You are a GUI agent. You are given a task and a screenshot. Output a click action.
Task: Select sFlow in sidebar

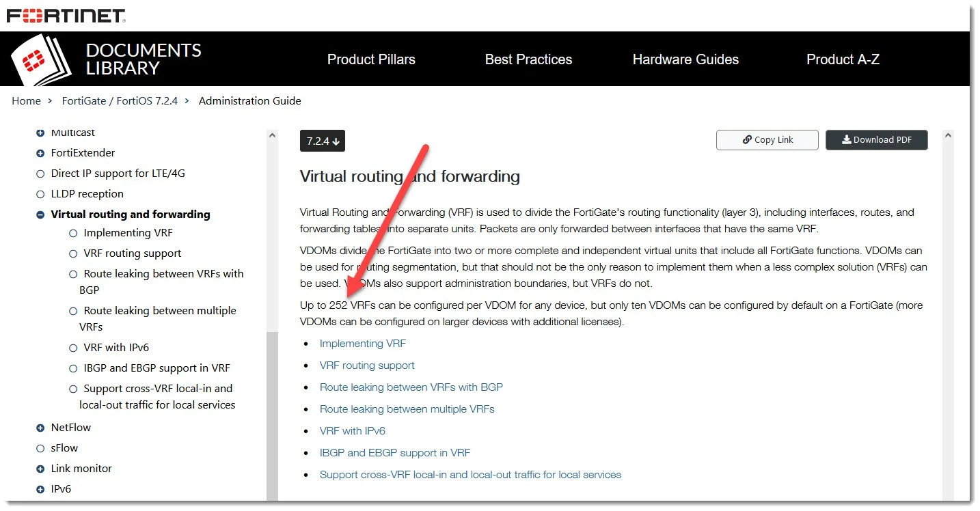pos(65,448)
